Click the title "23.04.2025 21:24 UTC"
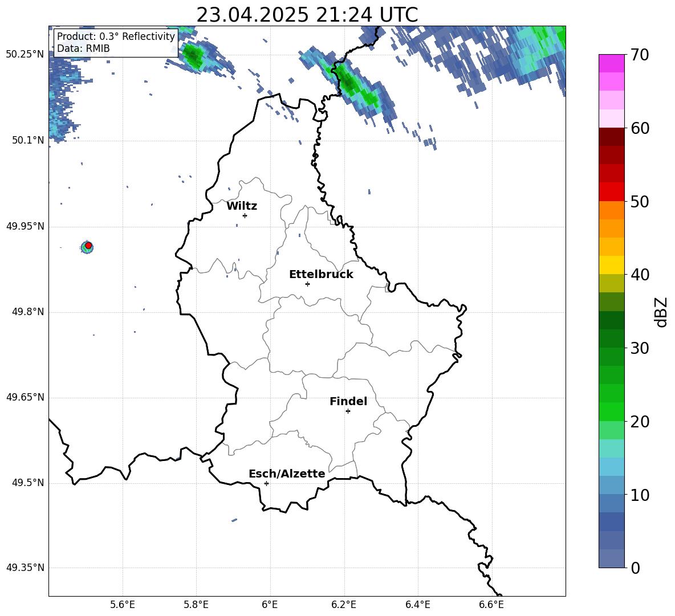 (307, 15)
